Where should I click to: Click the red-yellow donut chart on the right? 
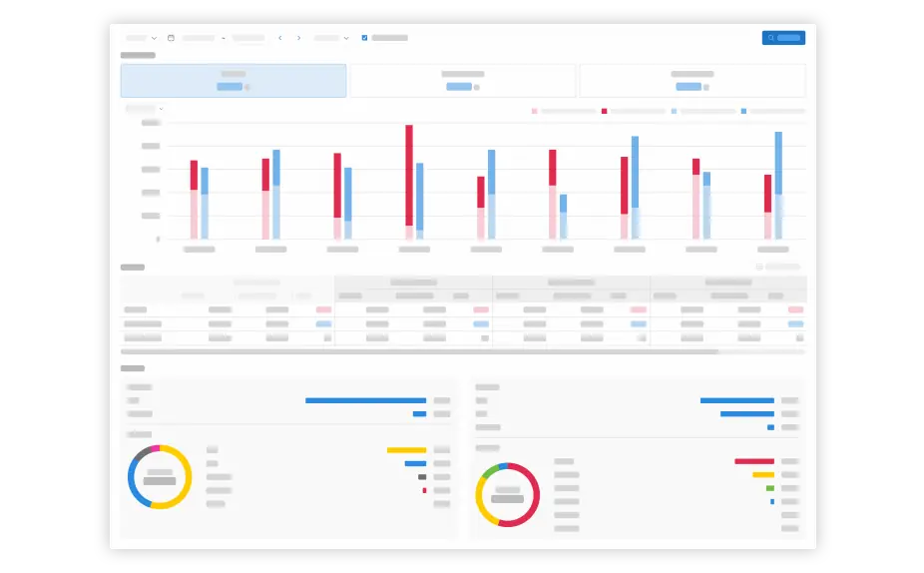point(508,495)
